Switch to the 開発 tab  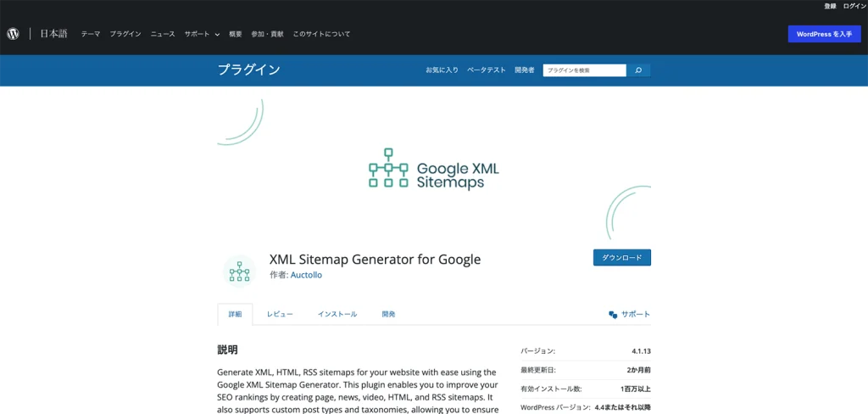(388, 314)
